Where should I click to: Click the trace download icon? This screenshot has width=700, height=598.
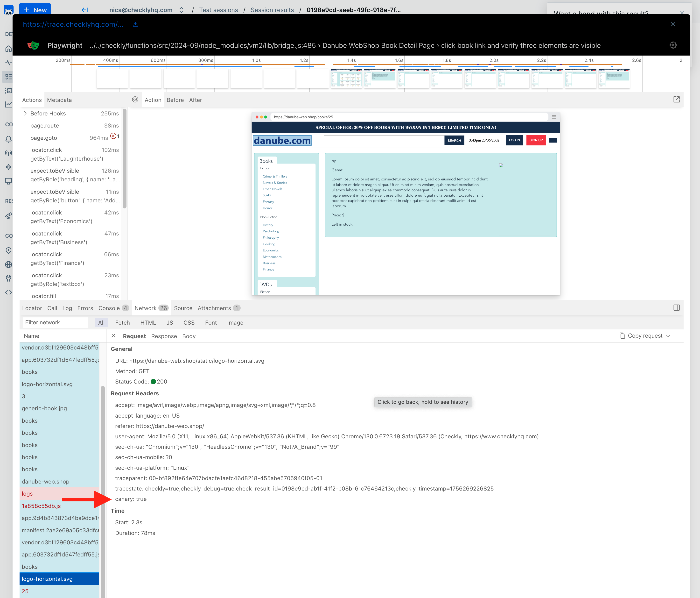click(x=135, y=24)
